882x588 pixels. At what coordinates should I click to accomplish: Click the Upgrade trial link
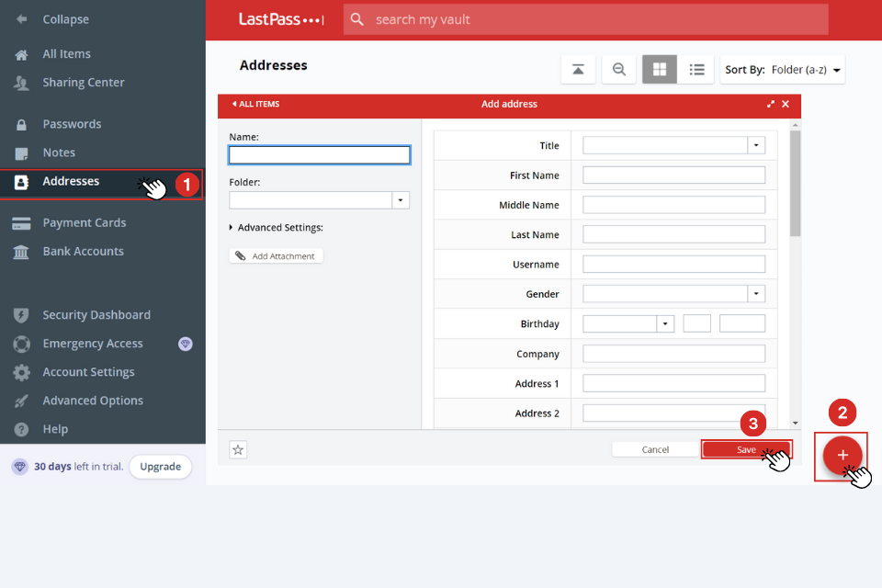[160, 467]
